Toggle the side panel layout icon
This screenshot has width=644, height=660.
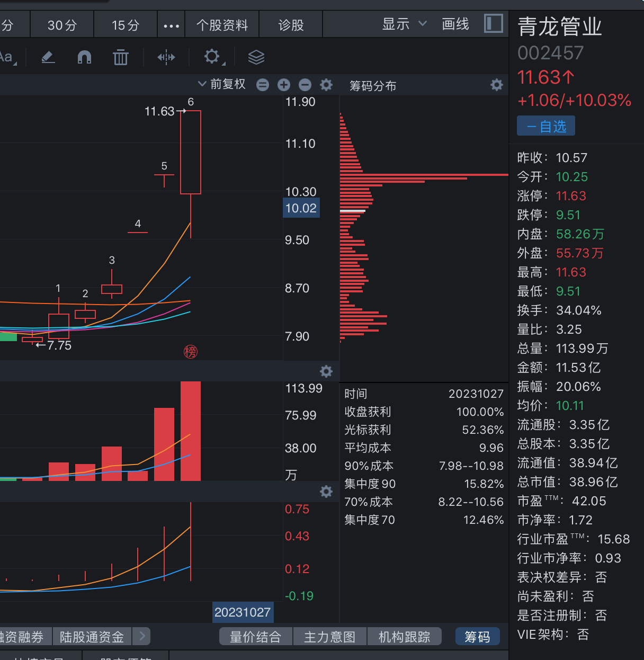(x=494, y=24)
